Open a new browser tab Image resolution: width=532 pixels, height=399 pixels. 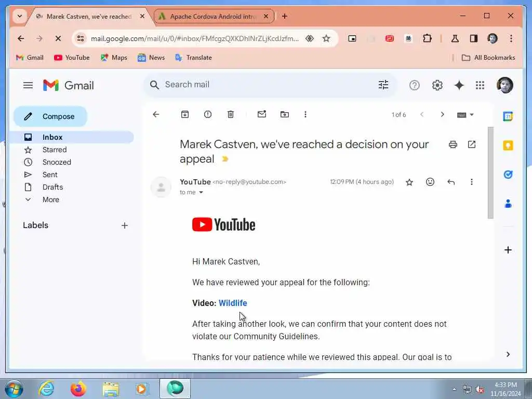pos(284,16)
